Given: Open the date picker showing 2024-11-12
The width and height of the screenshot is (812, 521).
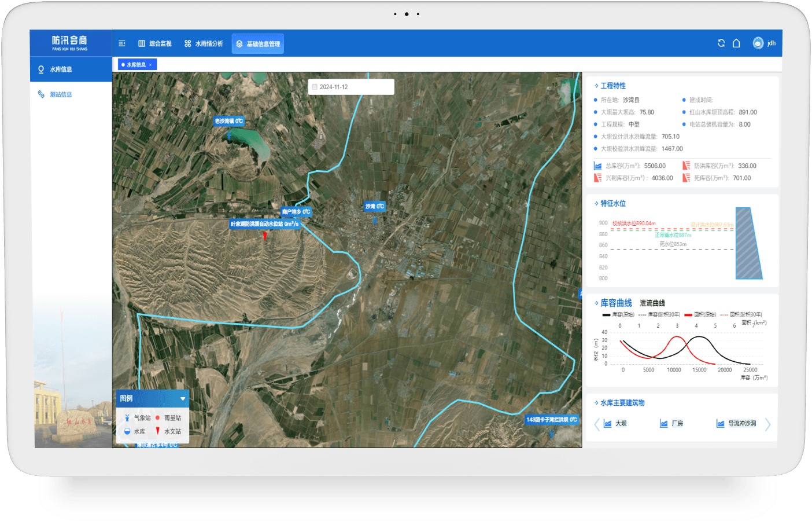Looking at the screenshot, I should (351, 87).
